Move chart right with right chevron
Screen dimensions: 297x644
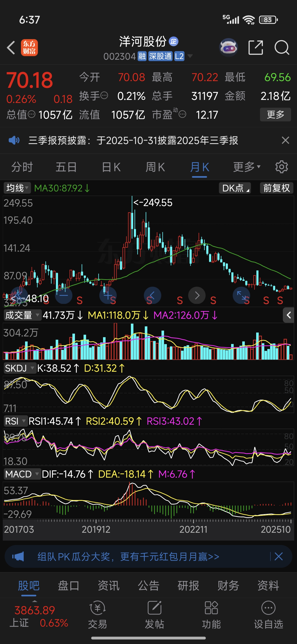(x=197, y=295)
